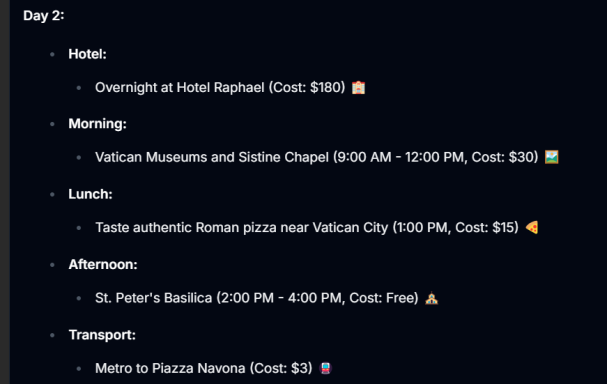Viewport: 607px width, 384px height.
Task: Click the Hotel section label
Action: [x=87, y=54]
